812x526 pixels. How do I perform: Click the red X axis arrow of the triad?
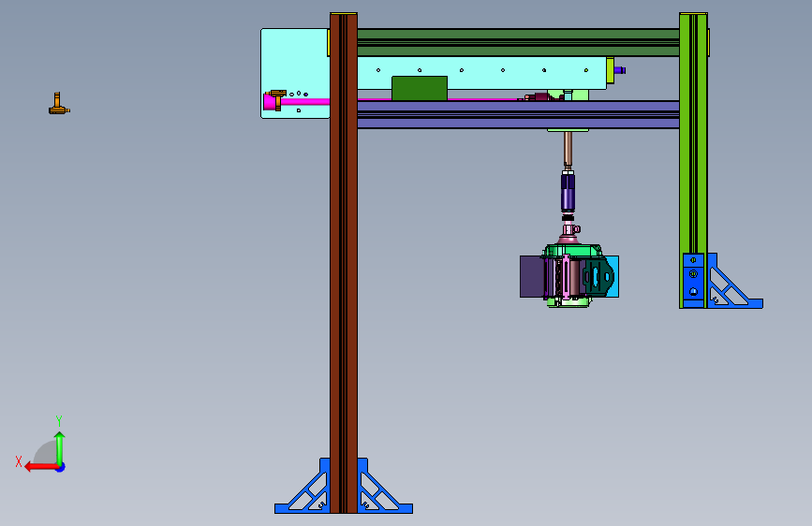(x=41, y=467)
